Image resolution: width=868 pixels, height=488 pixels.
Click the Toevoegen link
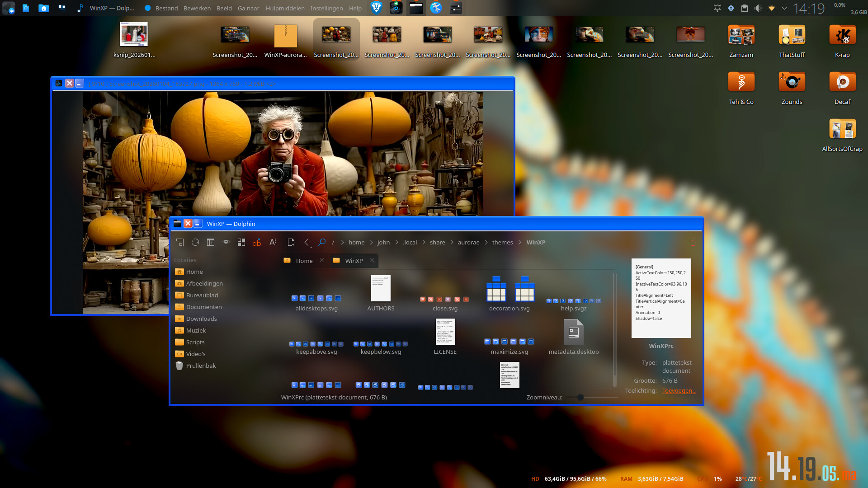click(x=678, y=390)
